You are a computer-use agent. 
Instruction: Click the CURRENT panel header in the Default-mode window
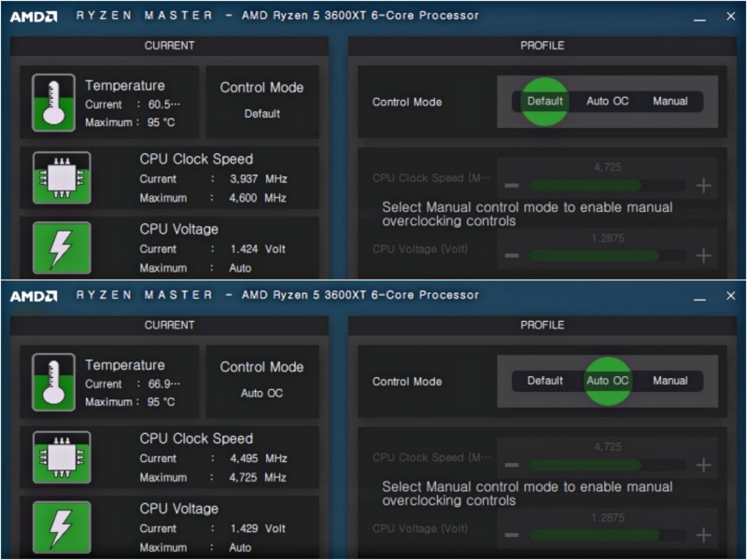169,46
